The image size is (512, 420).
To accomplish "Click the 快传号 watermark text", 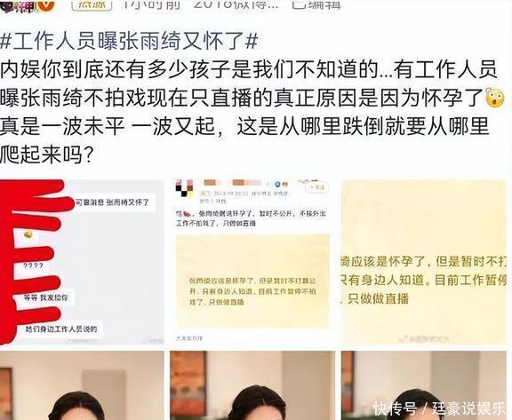I will pos(395,408).
